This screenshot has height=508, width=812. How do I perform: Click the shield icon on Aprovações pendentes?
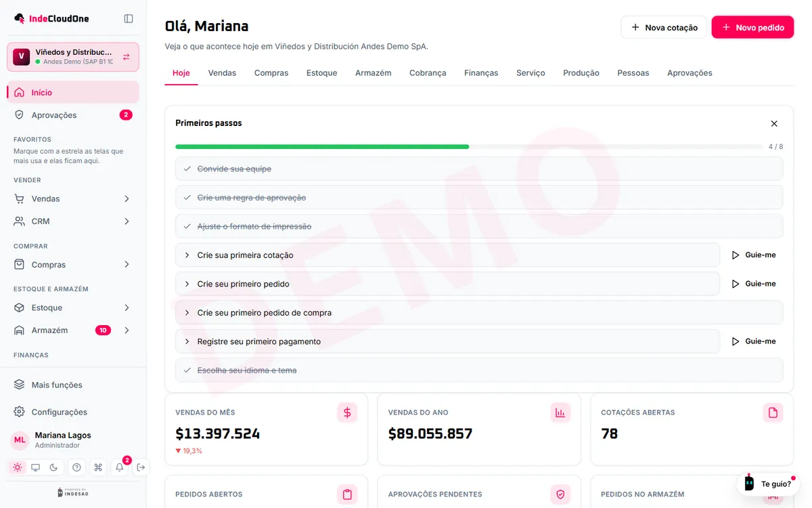(x=560, y=494)
